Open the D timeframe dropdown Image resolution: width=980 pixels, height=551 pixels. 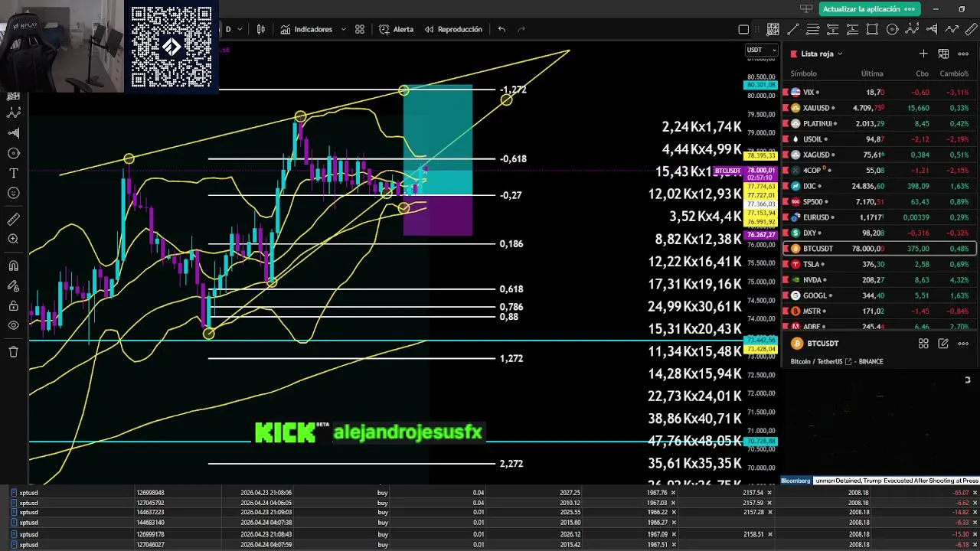(x=234, y=29)
